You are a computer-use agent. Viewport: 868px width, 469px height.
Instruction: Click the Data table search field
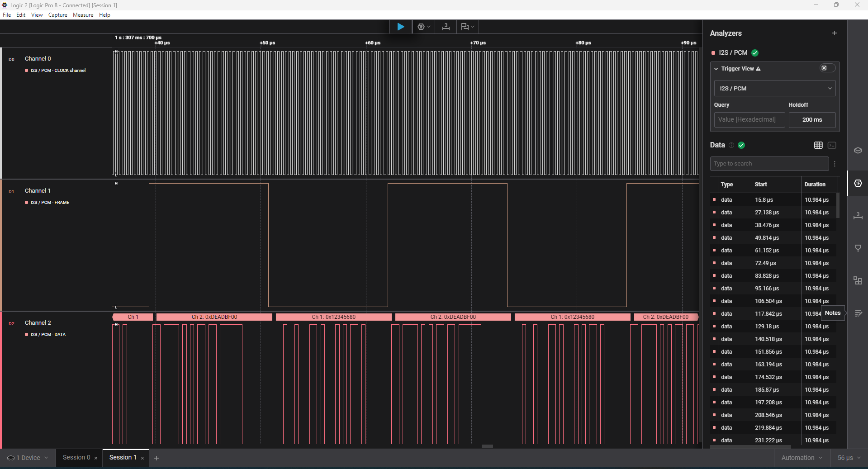769,164
